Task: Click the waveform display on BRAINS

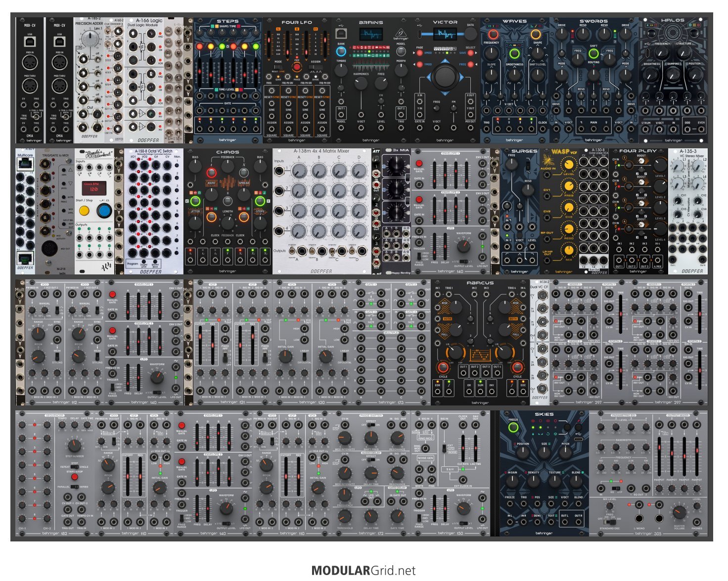Action: coord(371,35)
